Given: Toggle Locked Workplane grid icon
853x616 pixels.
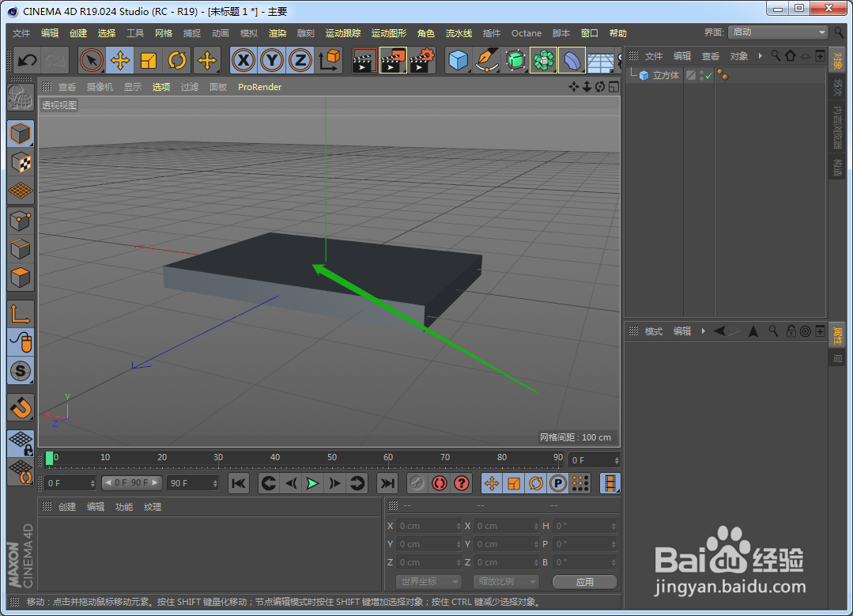Looking at the screenshot, I should coord(21,444).
